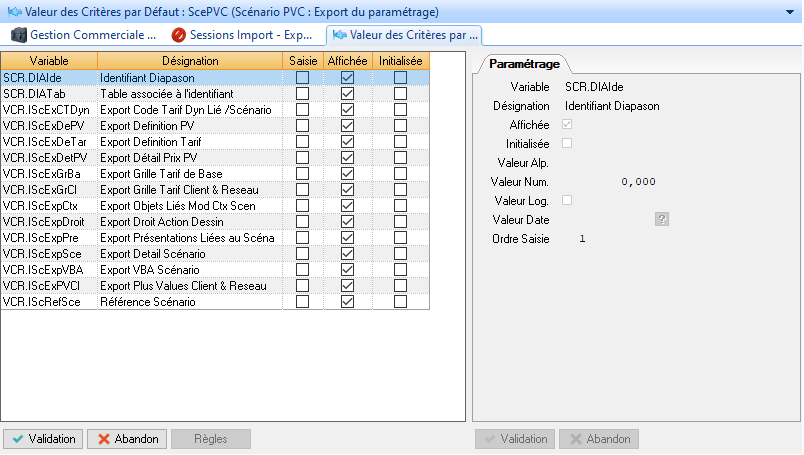Toggle Valeur Log. checkbox in Paramétrage
804x455 pixels.
[x=568, y=200]
